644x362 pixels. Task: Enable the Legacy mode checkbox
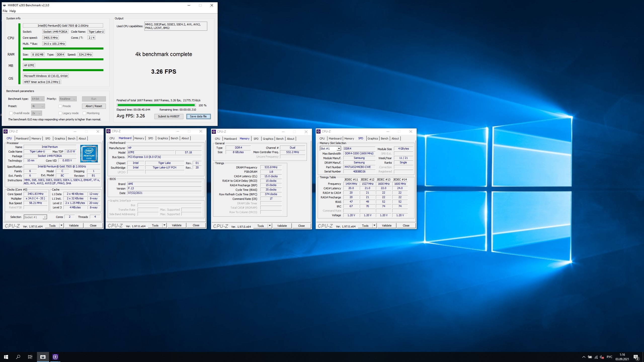click(60, 113)
